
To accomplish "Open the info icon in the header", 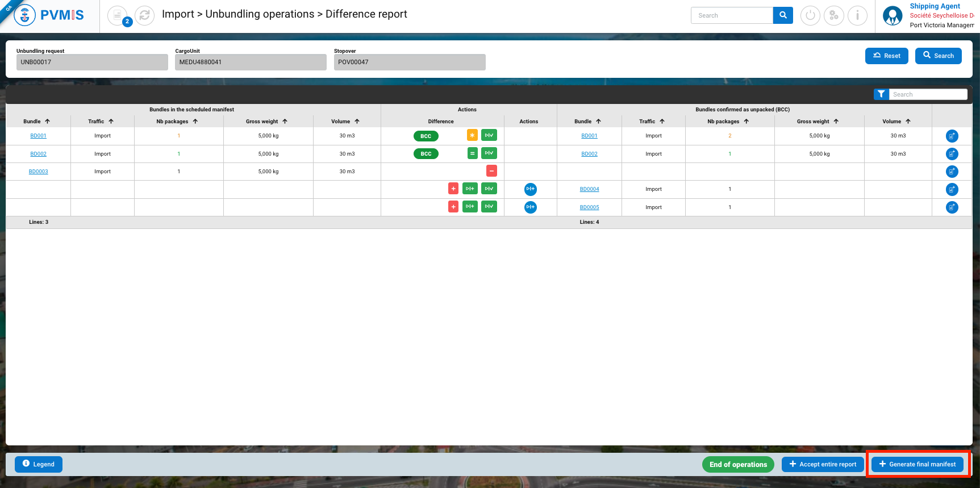I will (x=857, y=15).
